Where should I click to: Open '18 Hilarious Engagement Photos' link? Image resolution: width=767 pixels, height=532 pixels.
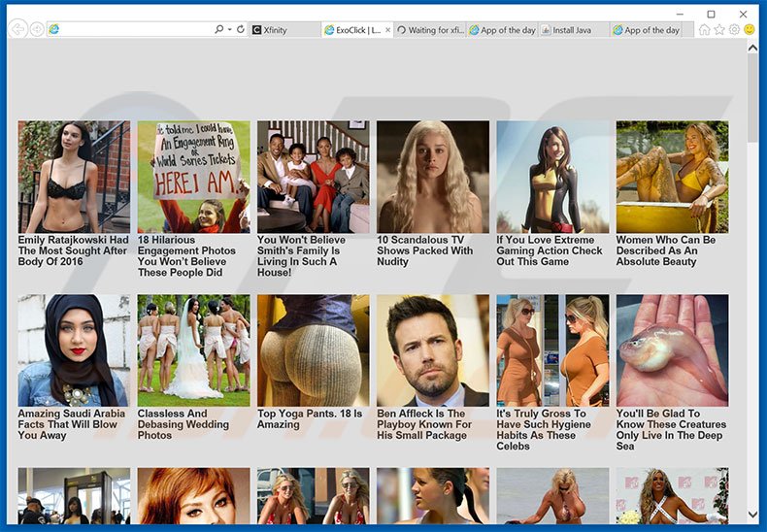[x=186, y=255]
